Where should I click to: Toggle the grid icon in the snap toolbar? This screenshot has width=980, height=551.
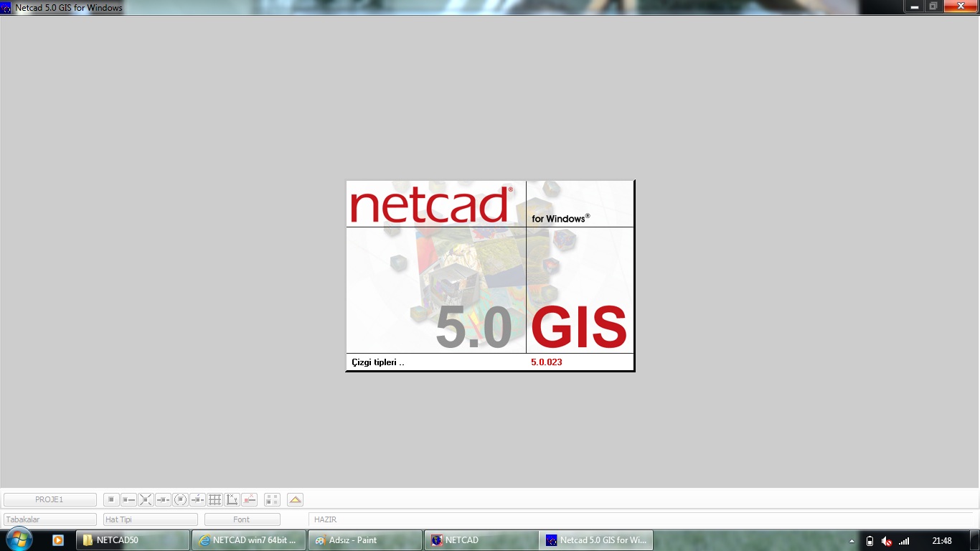215,499
